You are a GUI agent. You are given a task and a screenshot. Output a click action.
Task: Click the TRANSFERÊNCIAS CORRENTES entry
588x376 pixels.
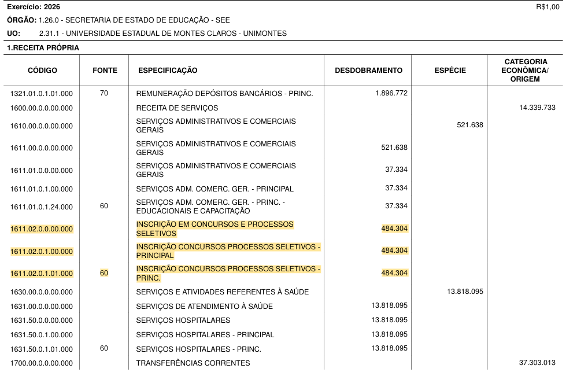[193, 363]
